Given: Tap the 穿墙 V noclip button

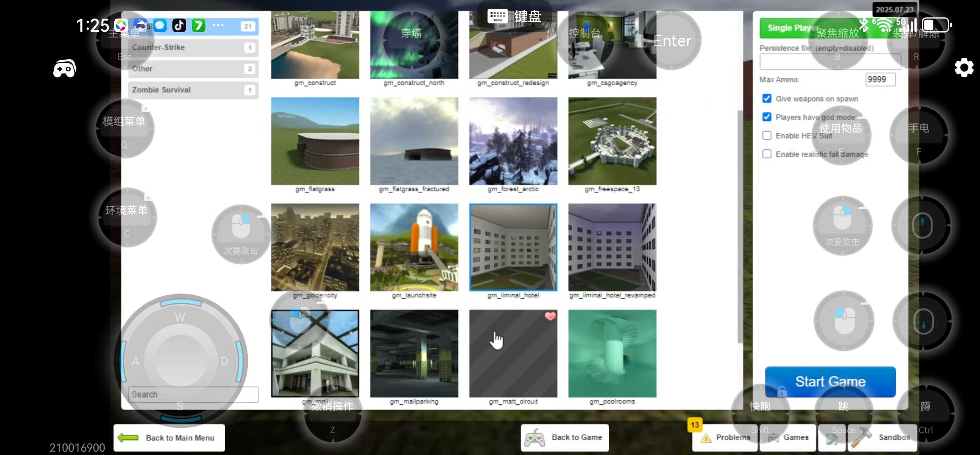Looking at the screenshot, I should (x=411, y=41).
